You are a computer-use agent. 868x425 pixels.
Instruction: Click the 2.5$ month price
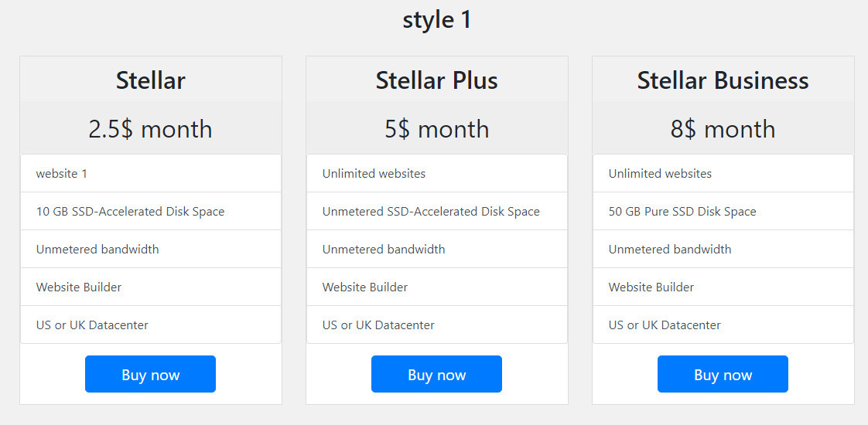pyautogui.click(x=151, y=129)
